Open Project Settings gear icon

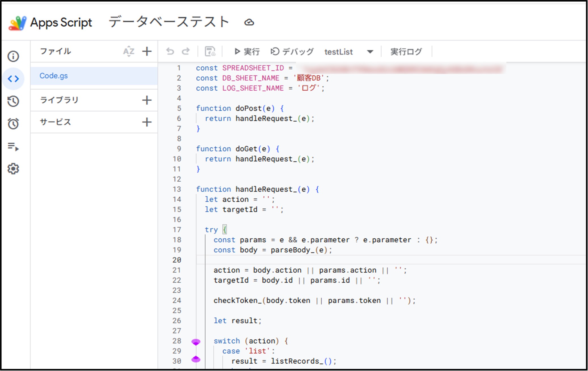pyautogui.click(x=13, y=169)
